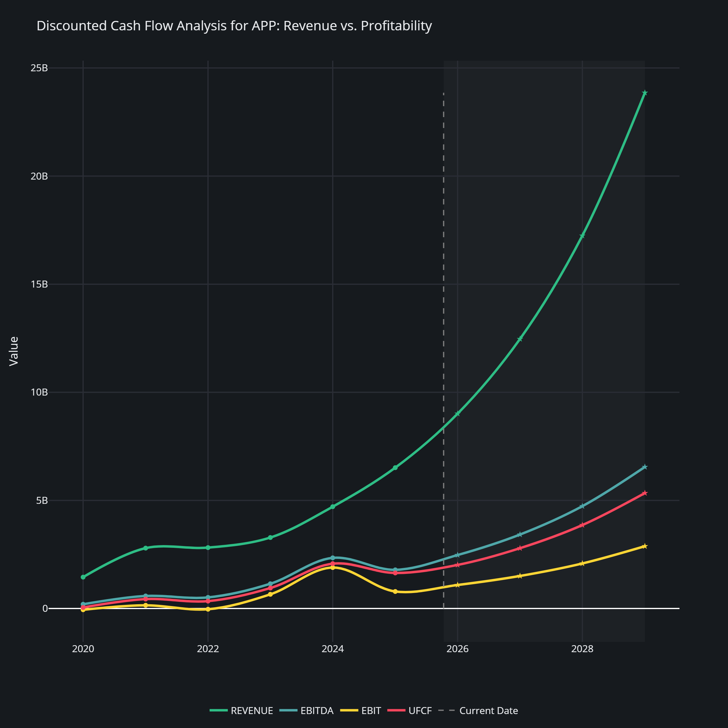Image resolution: width=728 pixels, height=728 pixels.
Task: Click revenue star marker at 2029
Action: [x=645, y=93]
